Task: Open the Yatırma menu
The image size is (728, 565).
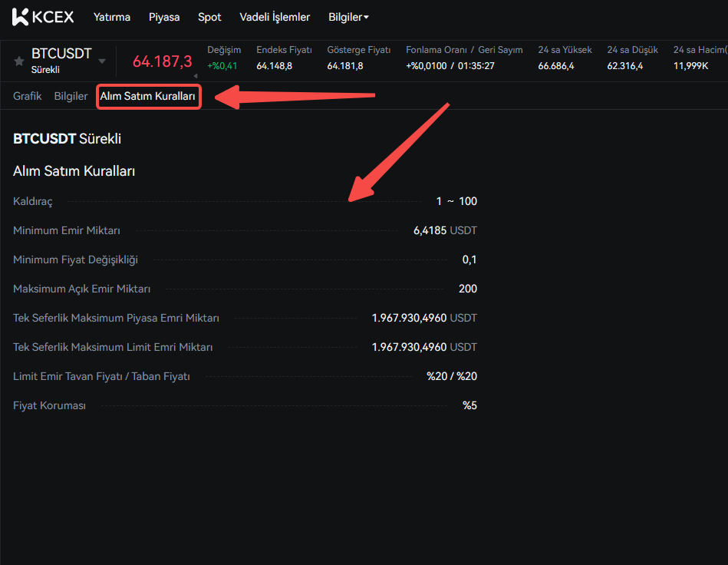Action: 112,17
